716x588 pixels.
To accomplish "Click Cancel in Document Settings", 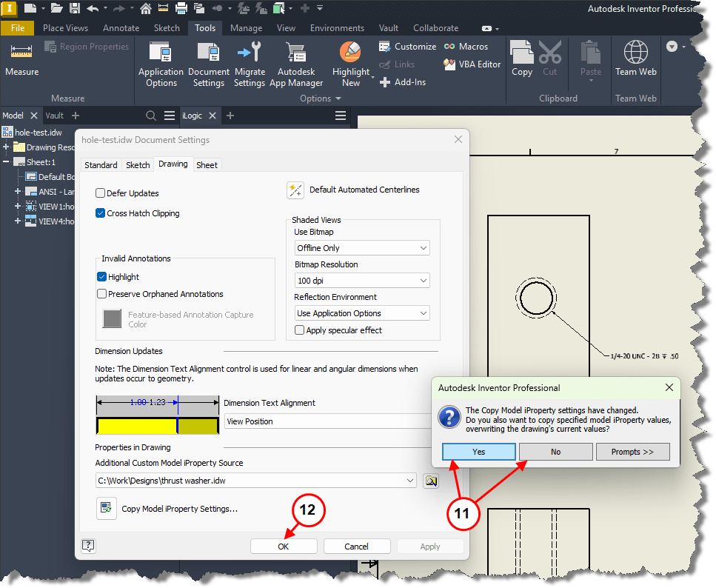I will (x=357, y=546).
